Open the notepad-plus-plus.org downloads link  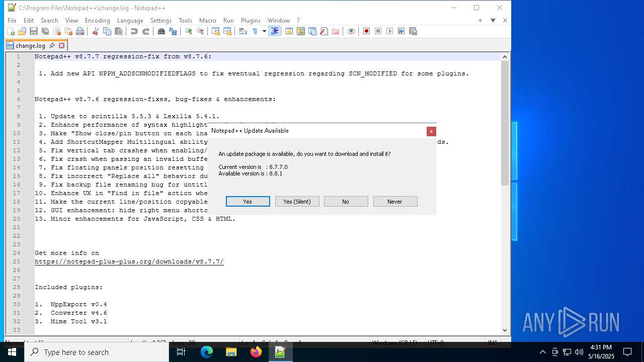(129, 261)
